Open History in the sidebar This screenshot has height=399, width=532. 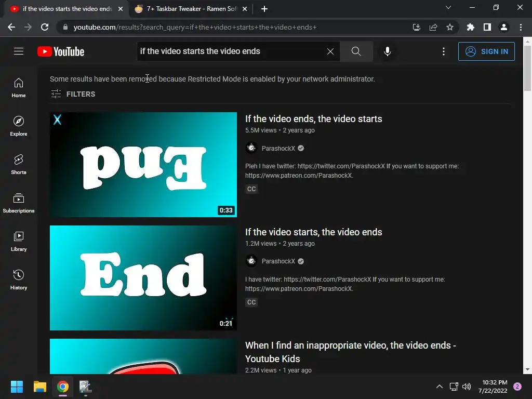pos(19,280)
